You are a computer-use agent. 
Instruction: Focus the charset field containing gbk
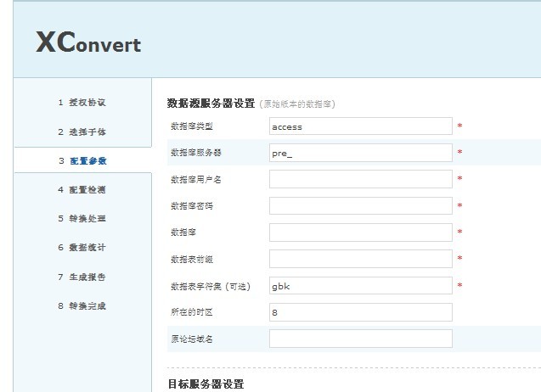click(361, 285)
